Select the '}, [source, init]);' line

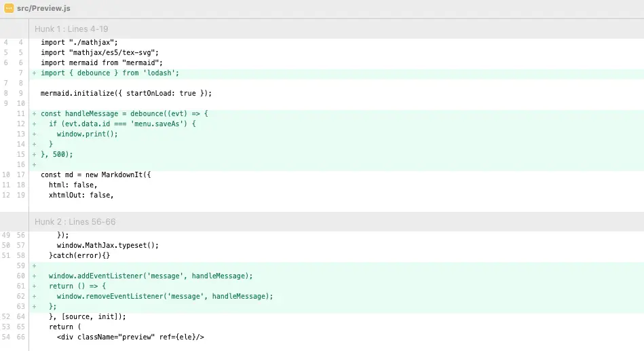pos(87,316)
